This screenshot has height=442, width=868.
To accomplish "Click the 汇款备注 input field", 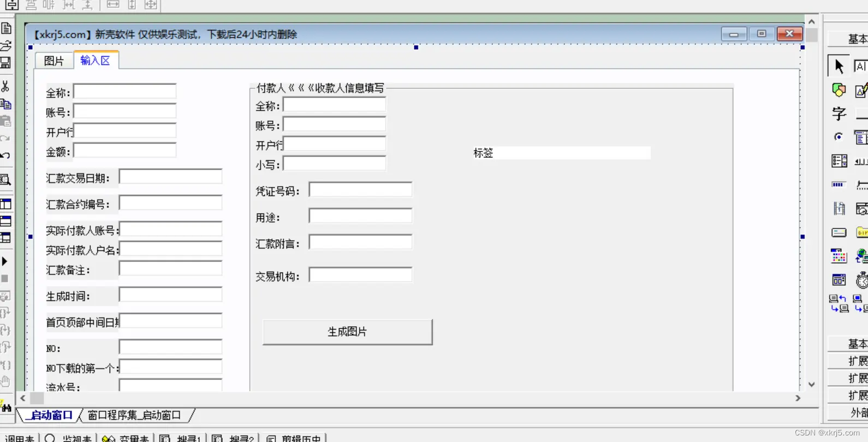I will pyautogui.click(x=170, y=268).
